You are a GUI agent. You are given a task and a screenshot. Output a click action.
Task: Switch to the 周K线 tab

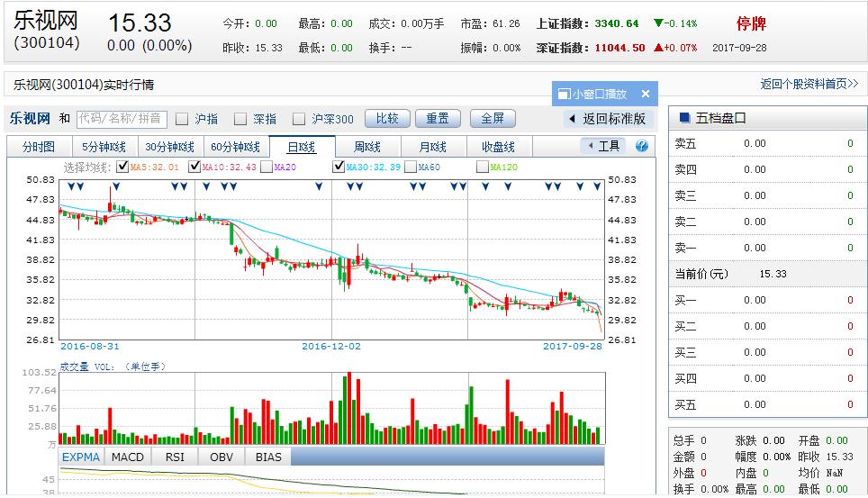(x=367, y=147)
